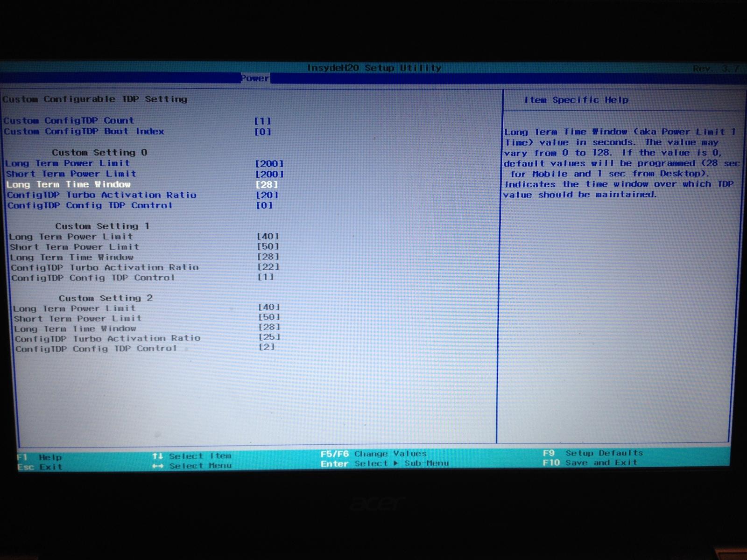Edit highlighted Long Term Time Window value [28]
This screenshot has width=747, height=560.
point(267,185)
